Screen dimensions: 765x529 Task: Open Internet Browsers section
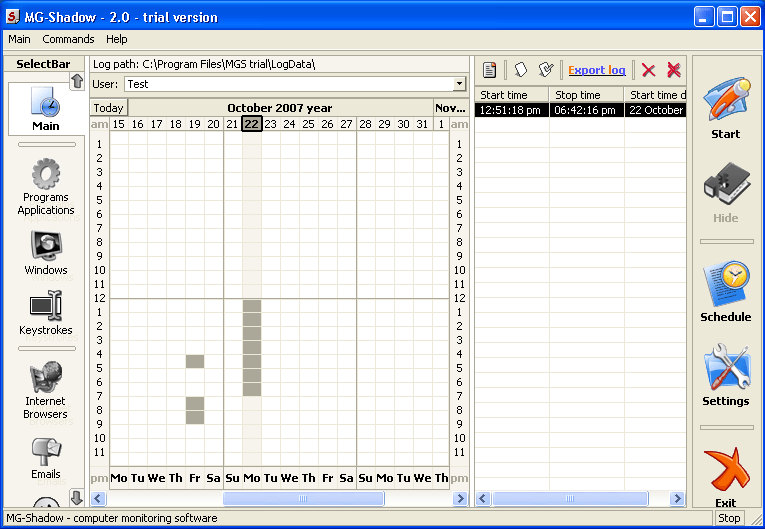[x=46, y=390]
